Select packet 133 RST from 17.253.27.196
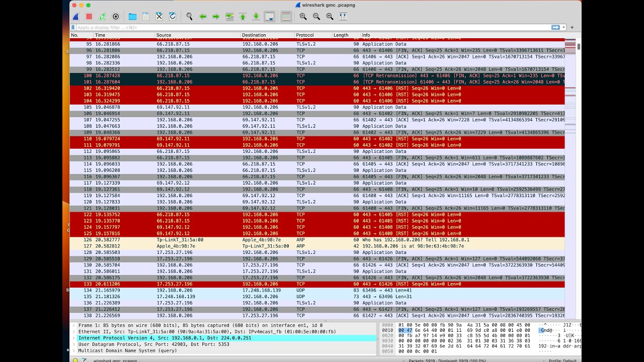 click(x=317, y=284)
